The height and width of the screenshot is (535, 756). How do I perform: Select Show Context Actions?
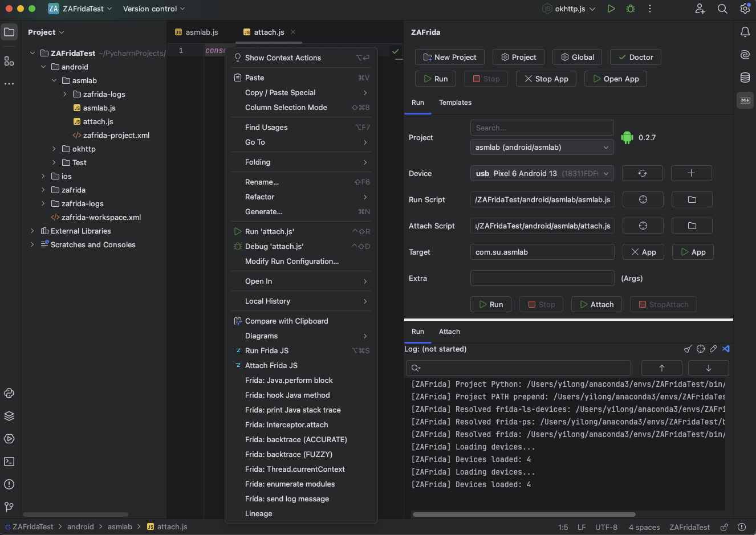point(301,58)
